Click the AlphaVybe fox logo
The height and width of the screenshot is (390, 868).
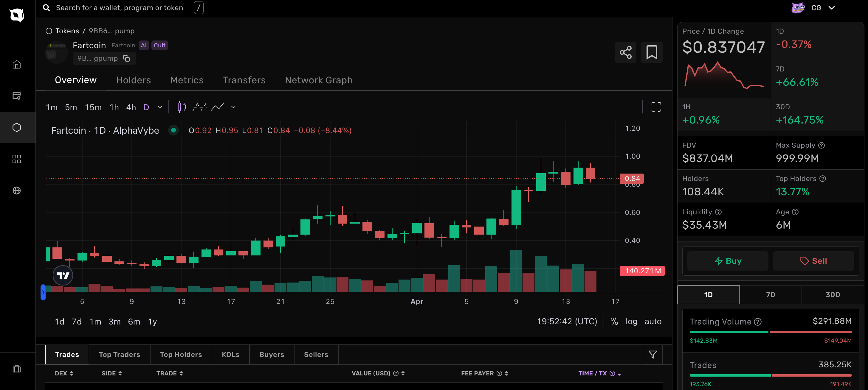(x=17, y=15)
